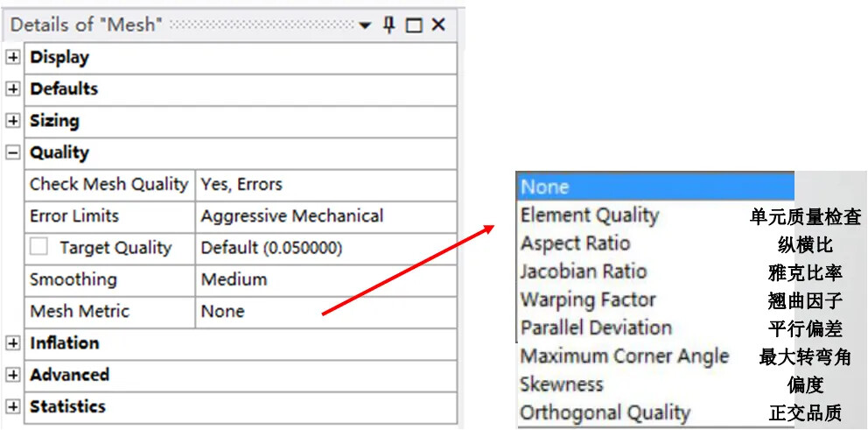Enable the Target Quality checkbox
868x430 pixels.
click(x=38, y=247)
